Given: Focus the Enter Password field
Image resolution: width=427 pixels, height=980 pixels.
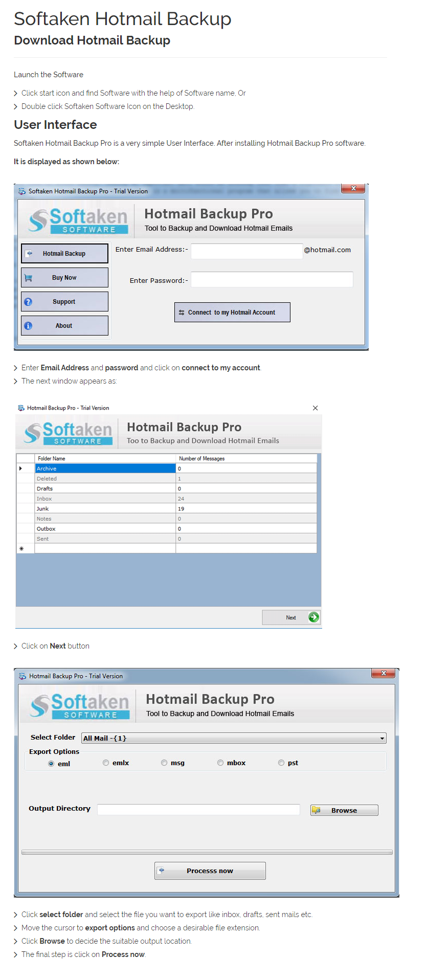Looking at the screenshot, I should point(272,279).
